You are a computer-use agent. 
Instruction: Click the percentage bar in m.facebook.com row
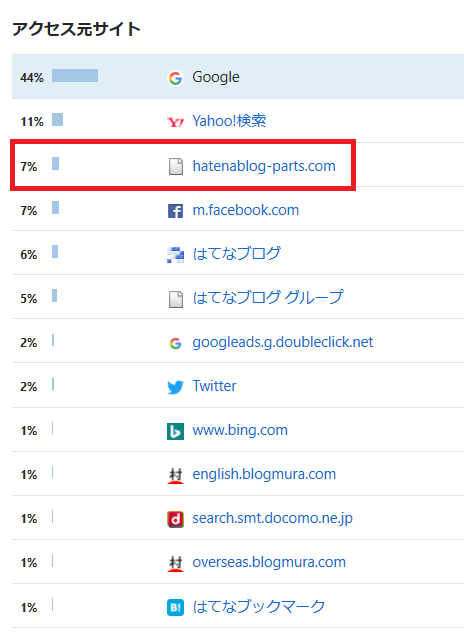point(55,208)
